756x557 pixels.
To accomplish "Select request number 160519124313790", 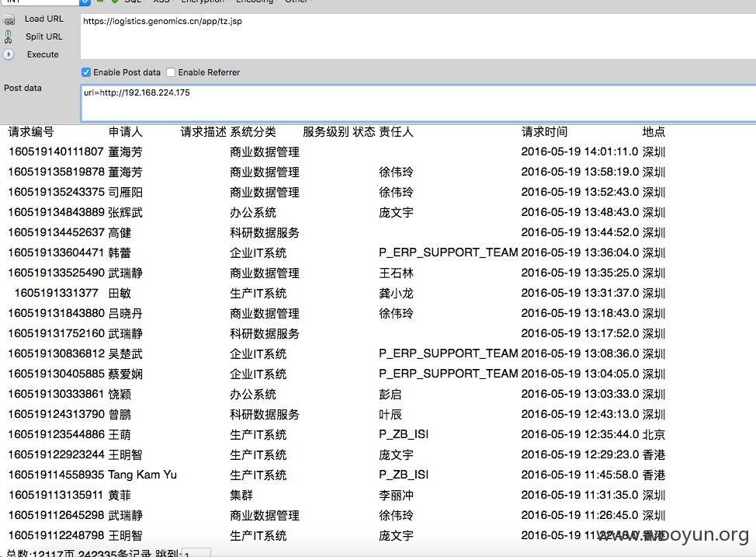I will [x=56, y=415].
